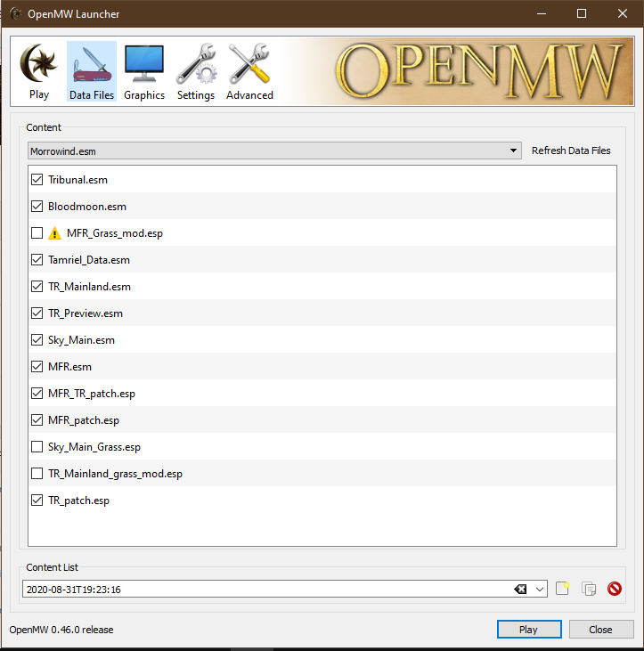This screenshot has height=651, width=644.
Task: Create a new content list profile
Action: 563,589
